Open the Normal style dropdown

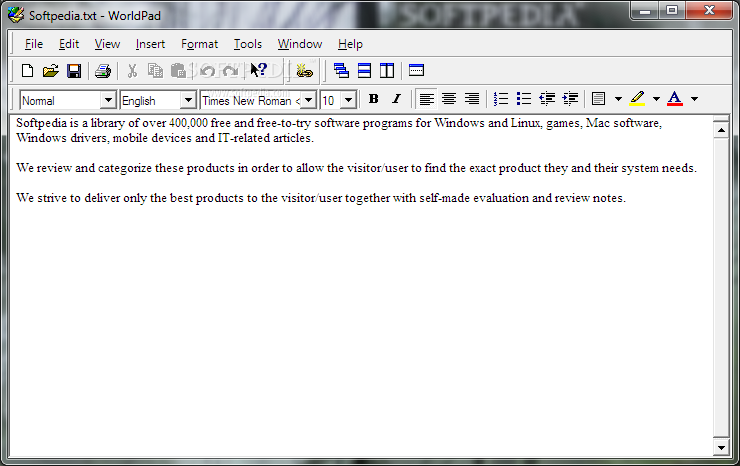(x=108, y=100)
